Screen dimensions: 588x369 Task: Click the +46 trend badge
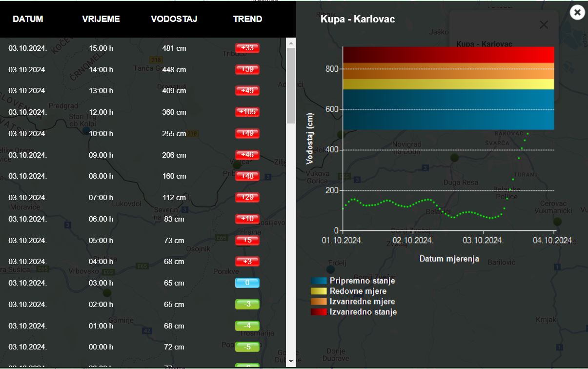[x=247, y=155]
